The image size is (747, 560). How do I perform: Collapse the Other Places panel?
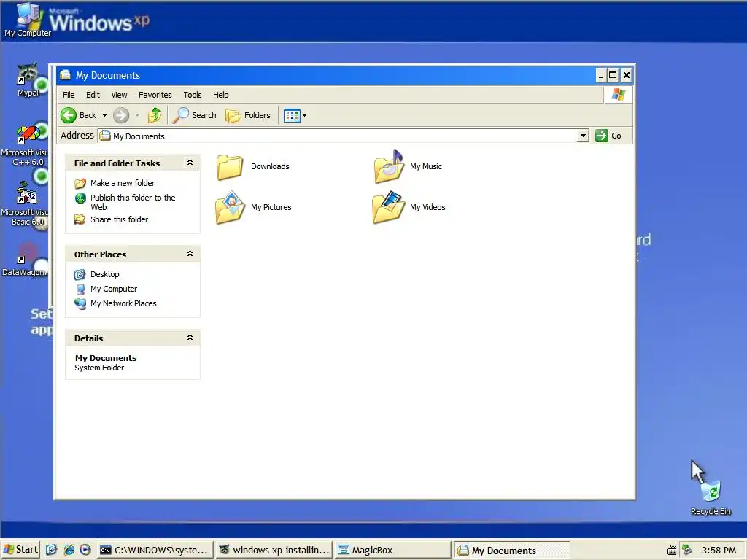coord(190,254)
